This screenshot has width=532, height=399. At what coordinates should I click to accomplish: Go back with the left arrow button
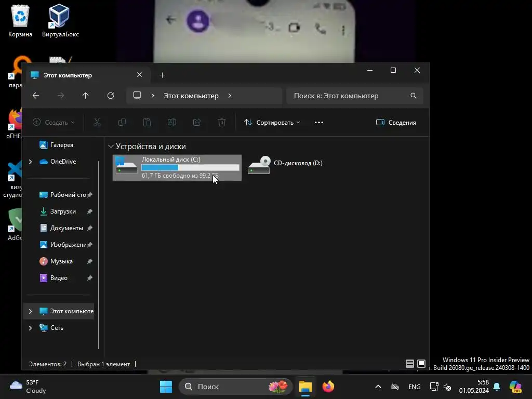click(36, 96)
